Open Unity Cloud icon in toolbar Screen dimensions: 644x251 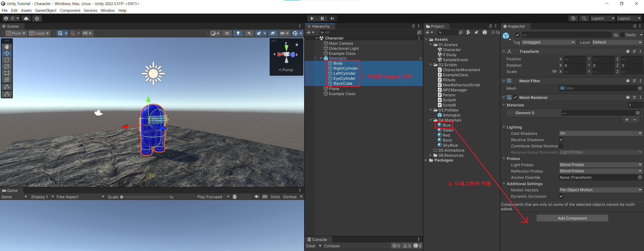click(26, 18)
